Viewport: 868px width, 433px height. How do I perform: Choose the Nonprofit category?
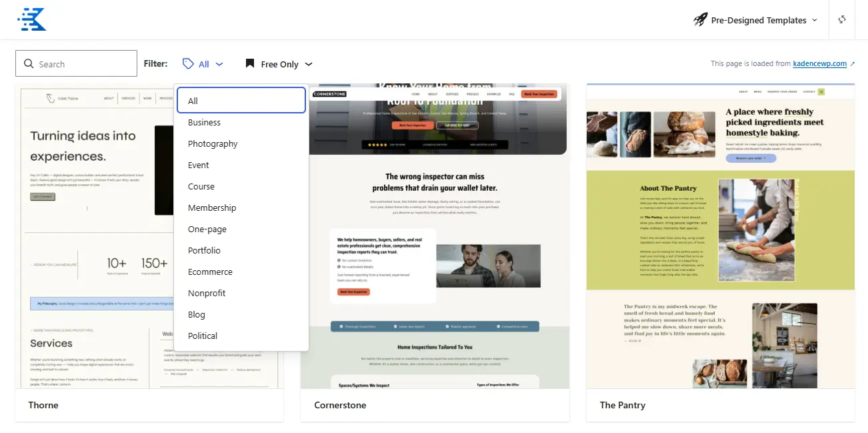coord(241,293)
